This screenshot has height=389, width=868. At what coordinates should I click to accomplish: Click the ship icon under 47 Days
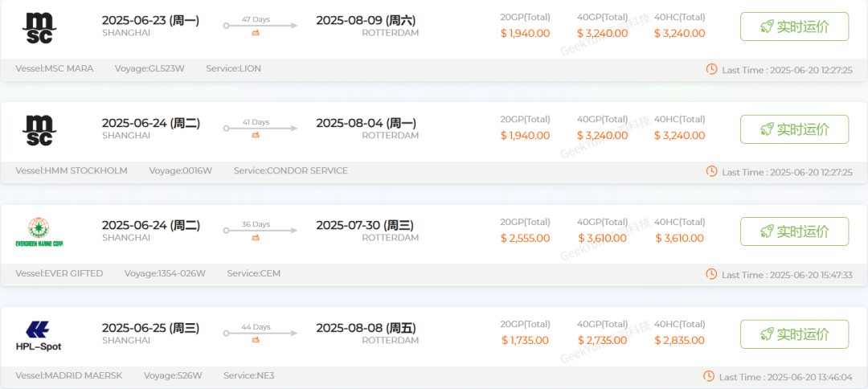[x=256, y=33]
